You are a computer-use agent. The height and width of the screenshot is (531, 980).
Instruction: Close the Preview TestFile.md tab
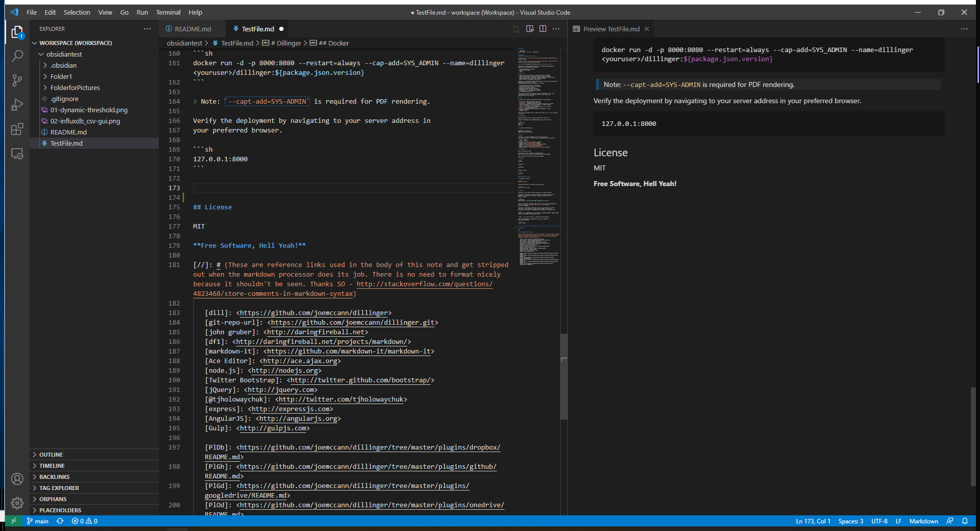[646, 29]
